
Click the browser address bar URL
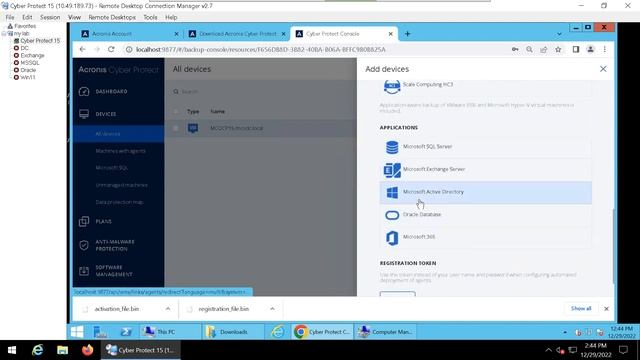pos(260,49)
